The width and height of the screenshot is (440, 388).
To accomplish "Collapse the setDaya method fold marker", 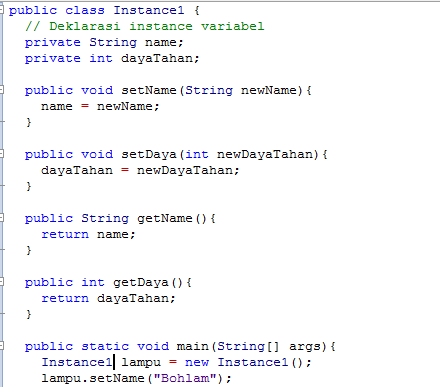I will point(1,154).
